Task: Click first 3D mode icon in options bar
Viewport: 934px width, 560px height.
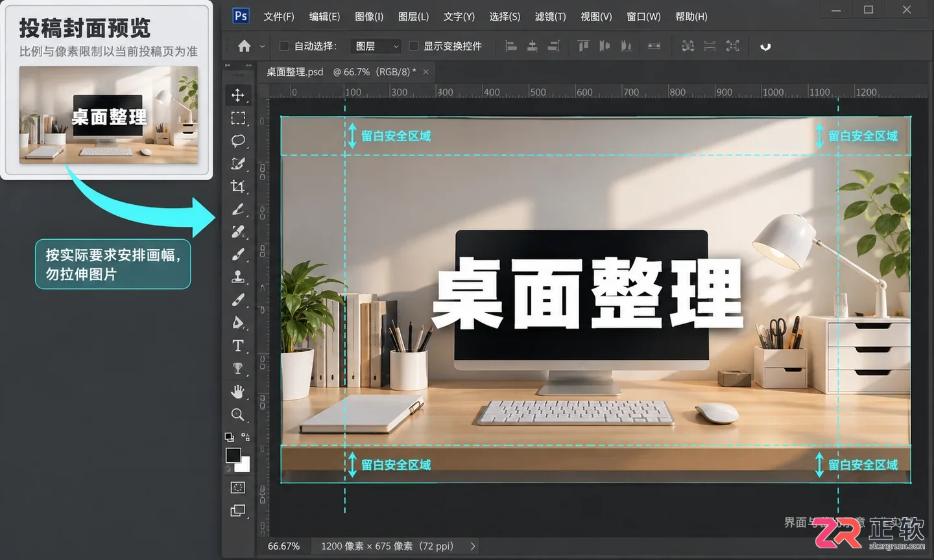Action: (688, 46)
